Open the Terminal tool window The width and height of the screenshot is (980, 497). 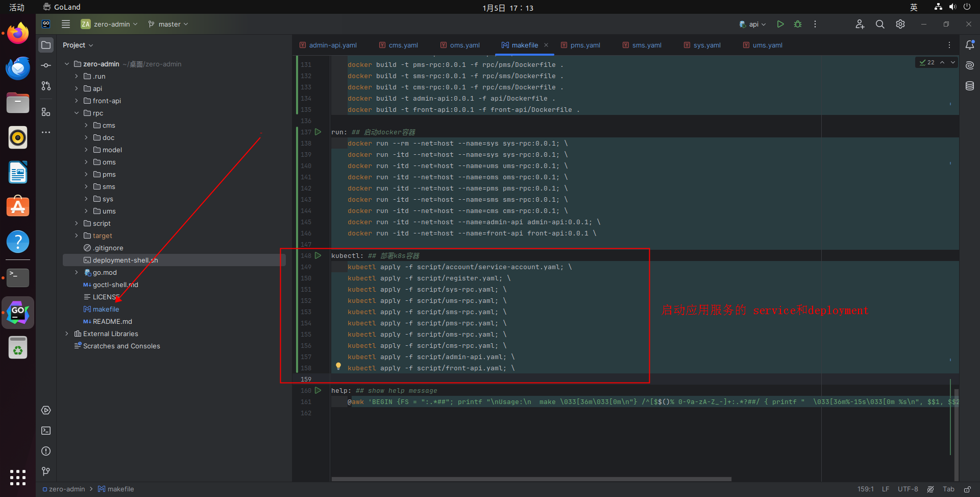46,431
